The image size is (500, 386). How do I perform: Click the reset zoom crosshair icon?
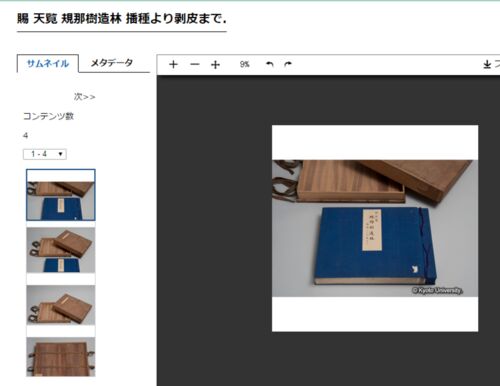216,64
